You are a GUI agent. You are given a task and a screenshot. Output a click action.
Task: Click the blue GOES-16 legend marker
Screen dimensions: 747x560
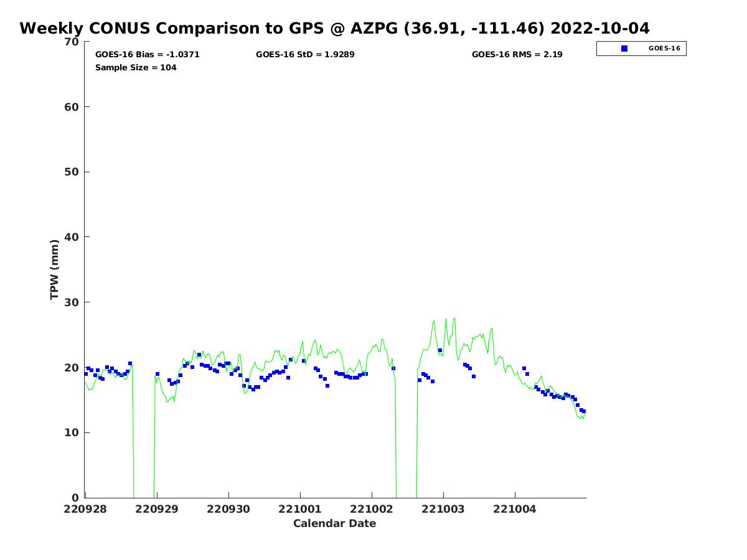[x=624, y=49]
